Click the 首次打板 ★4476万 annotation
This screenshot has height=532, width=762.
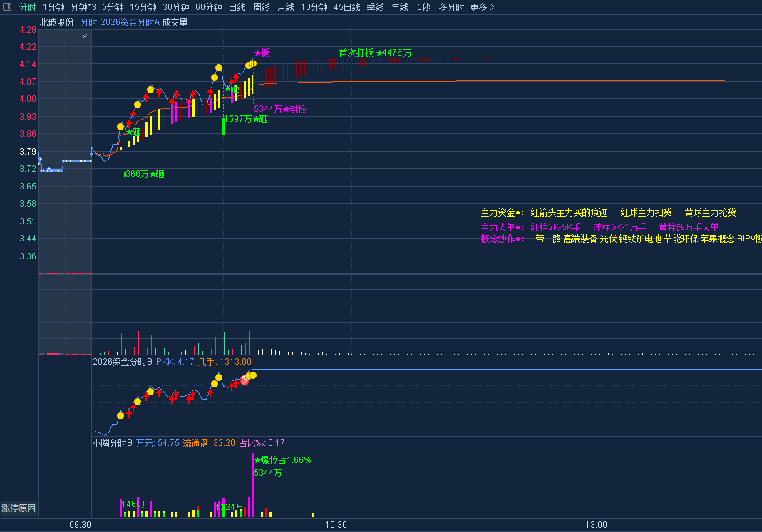tap(375, 53)
